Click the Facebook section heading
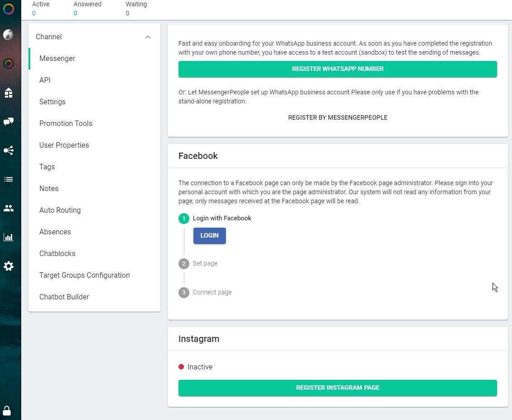Screen dimensions: 512x420 [x=198, y=156]
